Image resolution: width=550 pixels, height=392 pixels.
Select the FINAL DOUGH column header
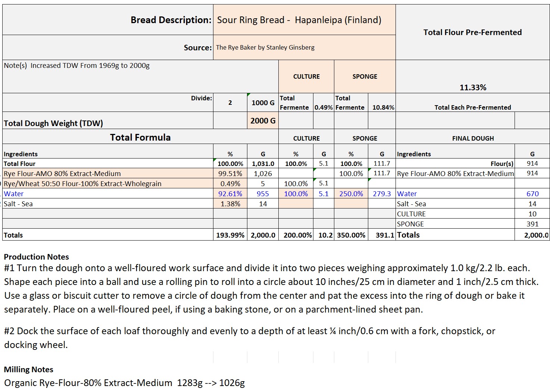[x=472, y=138]
